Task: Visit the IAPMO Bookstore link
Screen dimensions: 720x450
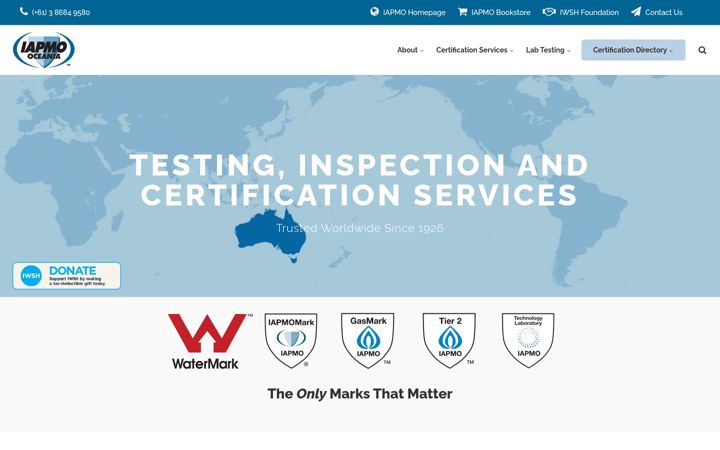Action: point(501,12)
